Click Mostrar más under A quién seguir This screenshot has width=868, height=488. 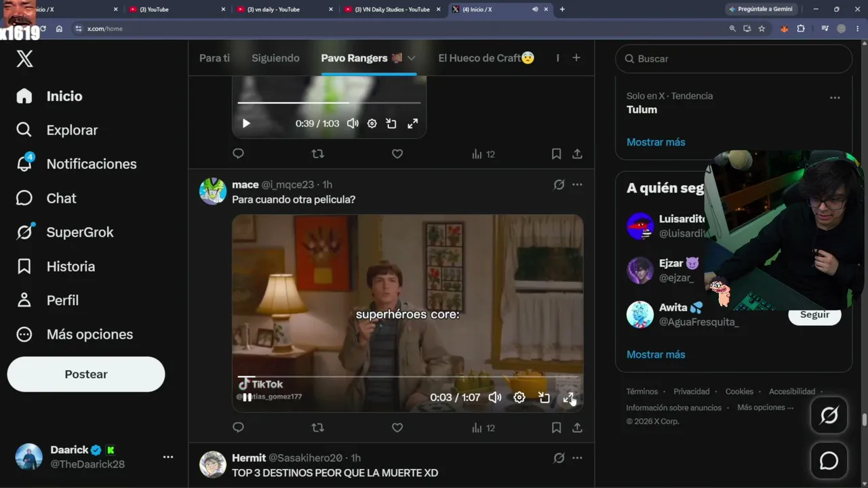[x=656, y=354]
